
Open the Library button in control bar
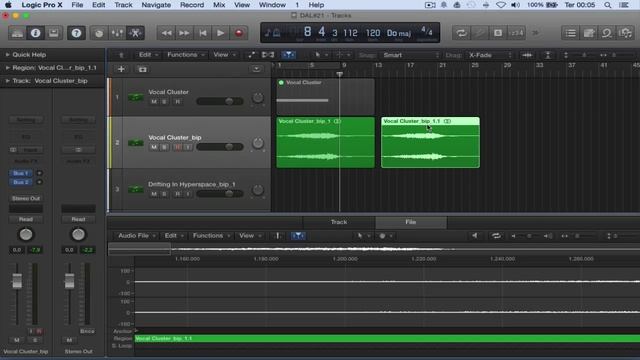pos(17,33)
